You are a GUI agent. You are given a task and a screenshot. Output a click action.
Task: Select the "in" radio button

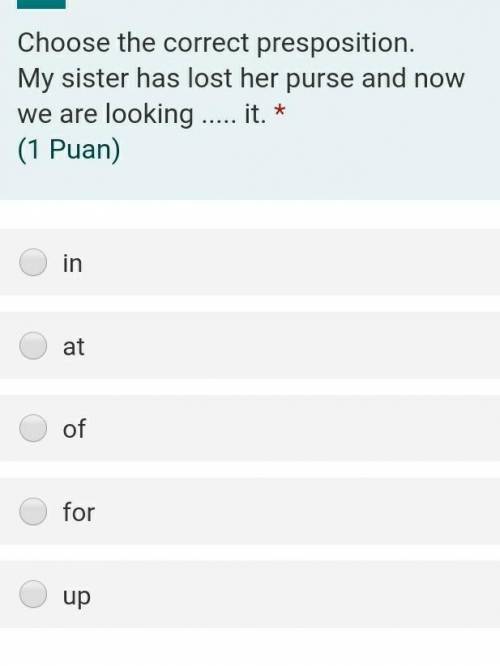click(33, 262)
